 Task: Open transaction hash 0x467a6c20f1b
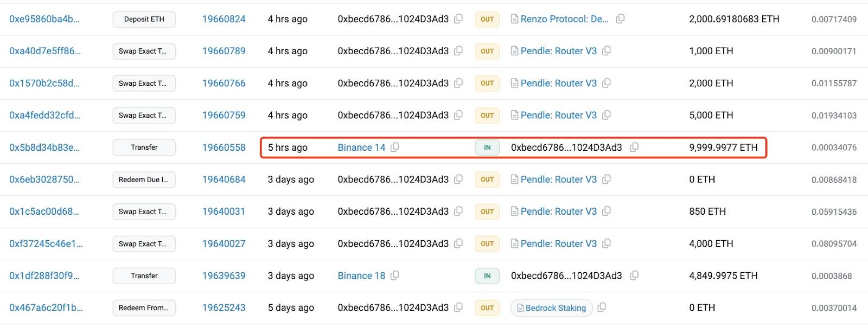coord(46,307)
